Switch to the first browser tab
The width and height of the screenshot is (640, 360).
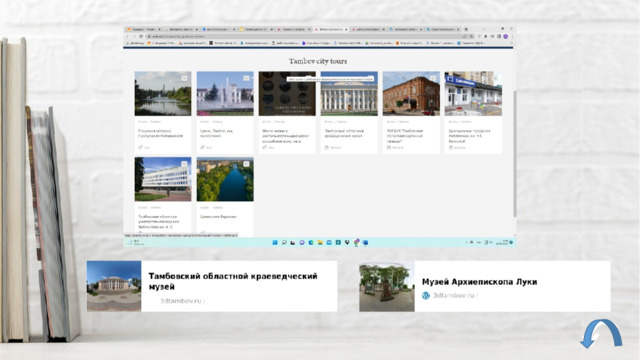[142, 29]
